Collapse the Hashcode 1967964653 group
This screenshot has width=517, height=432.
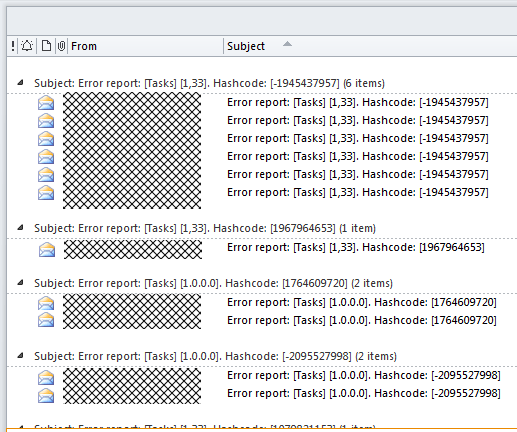point(21,227)
